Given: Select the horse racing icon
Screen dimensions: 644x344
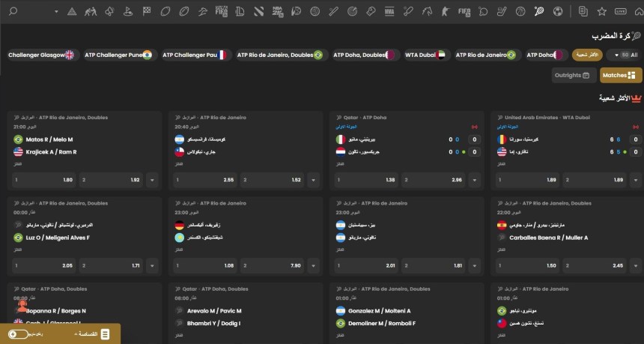Looking at the screenshot, I should tap(427, 11).
